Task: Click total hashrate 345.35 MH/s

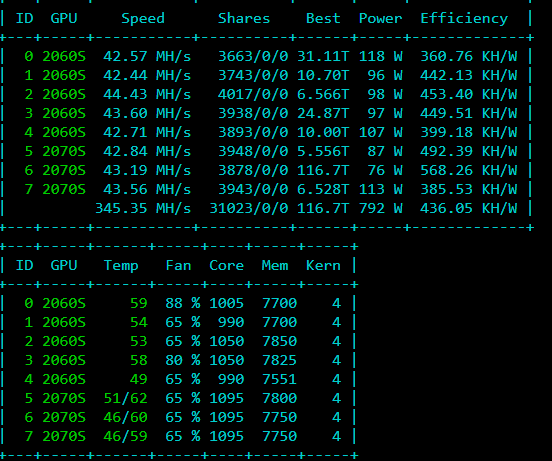Action: point(143,208)
